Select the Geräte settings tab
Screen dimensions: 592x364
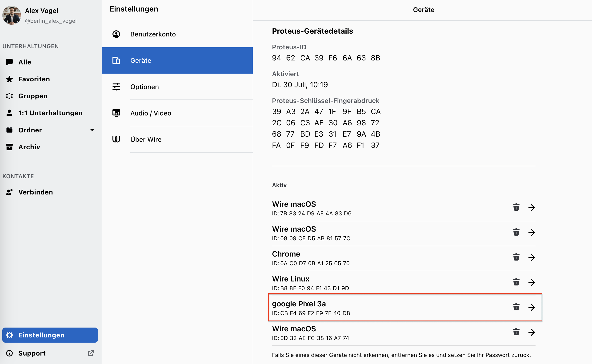point(177,60)
